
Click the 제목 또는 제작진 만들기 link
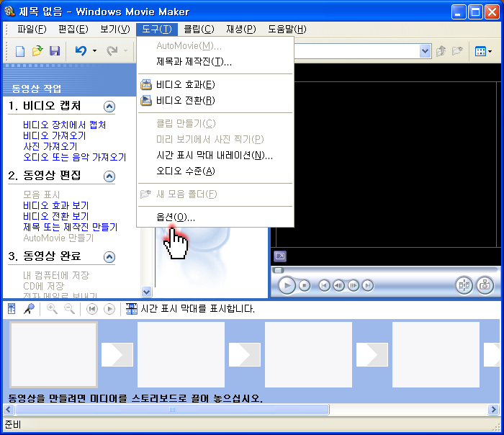click(x=71, y=227)
